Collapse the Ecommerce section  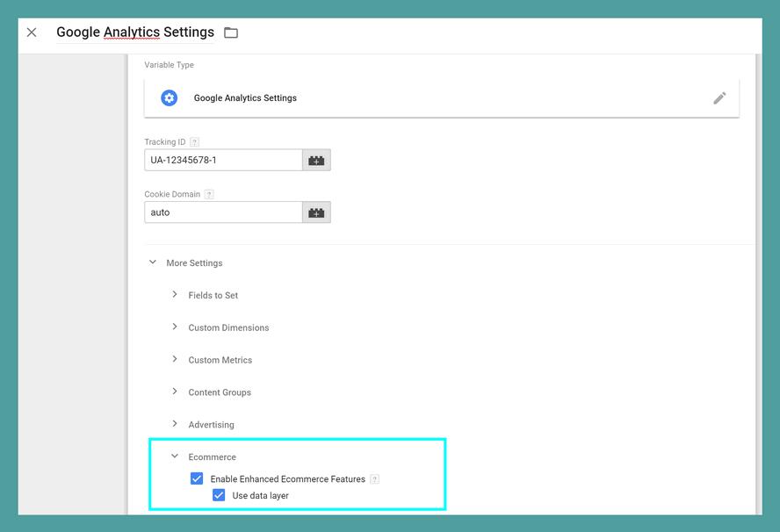175,457
